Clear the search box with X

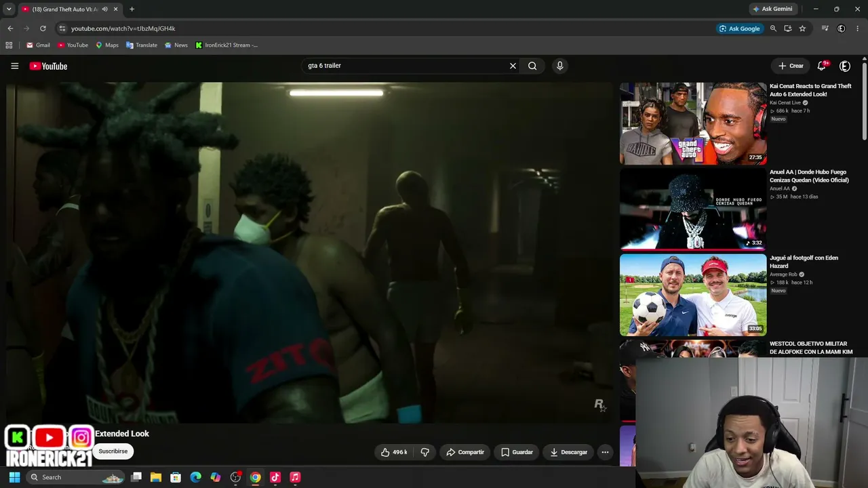pyautogui.click(x=513, y=66)
